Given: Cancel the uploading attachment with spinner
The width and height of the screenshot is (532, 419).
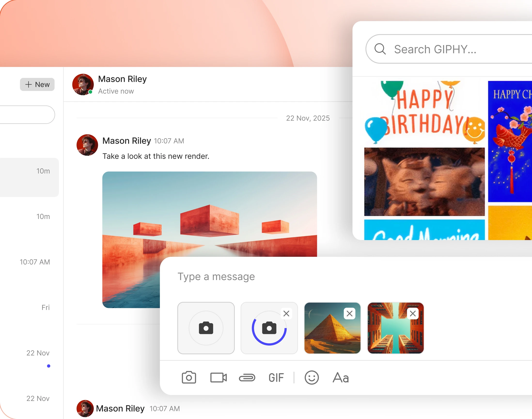Looking at the screenshot, I should point(286,313).
